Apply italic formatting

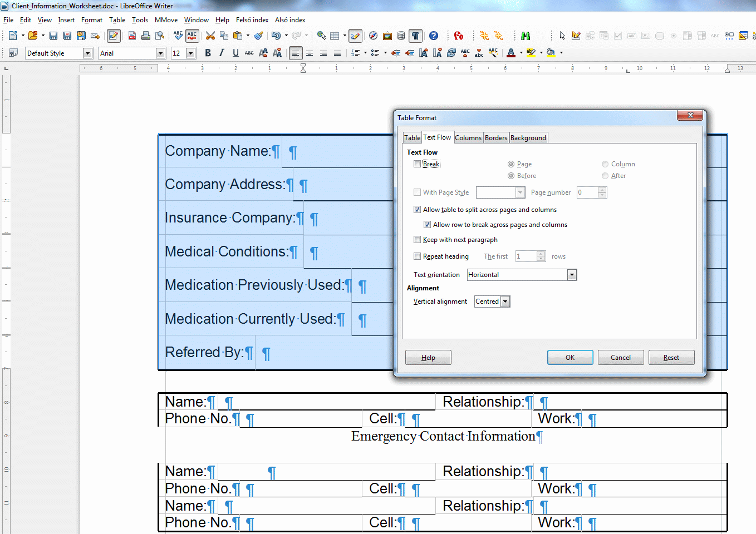tap(222, 53)
